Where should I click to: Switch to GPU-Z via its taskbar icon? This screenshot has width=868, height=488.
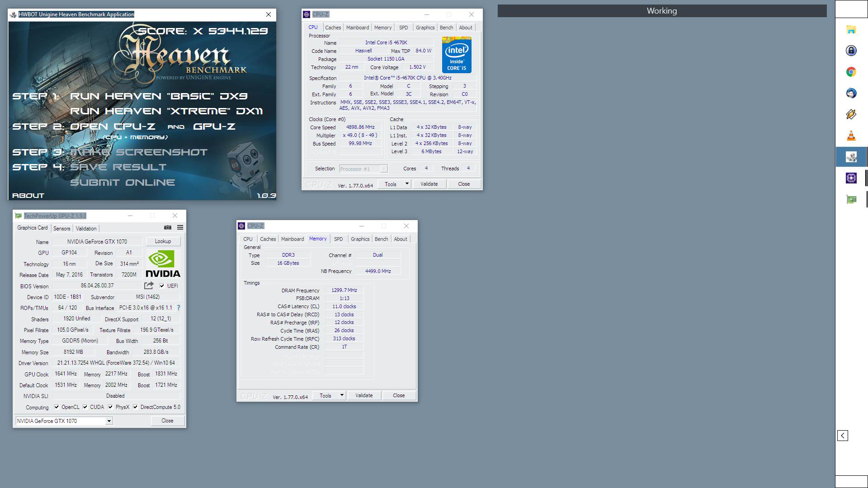(x=851, y=199)
